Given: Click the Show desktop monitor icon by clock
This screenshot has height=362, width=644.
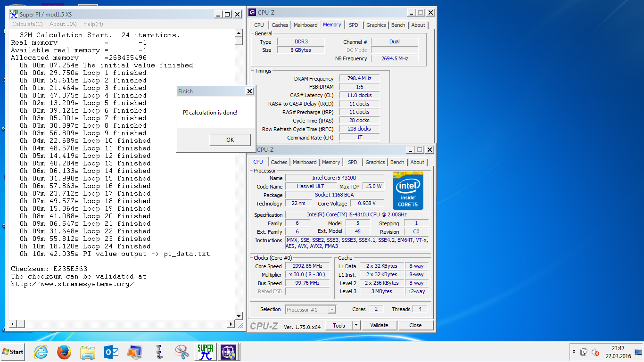Looking at the screenshot, I should (638, 352).
